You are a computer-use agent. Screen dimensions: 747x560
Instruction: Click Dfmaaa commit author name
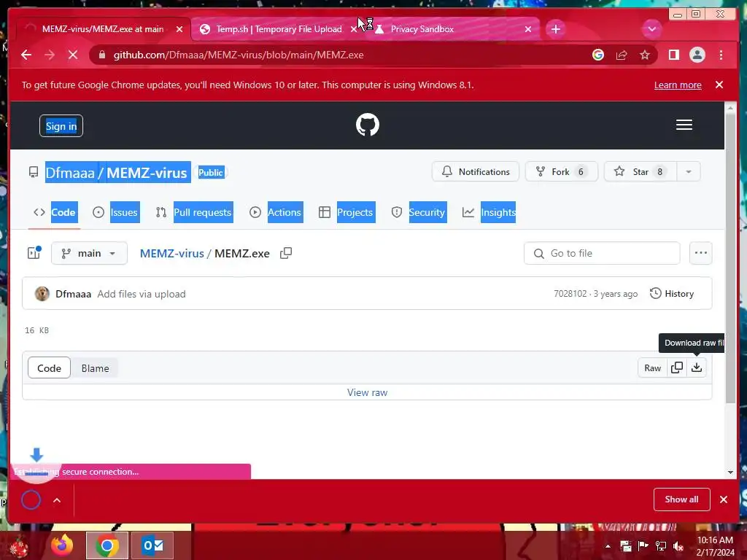74,295
